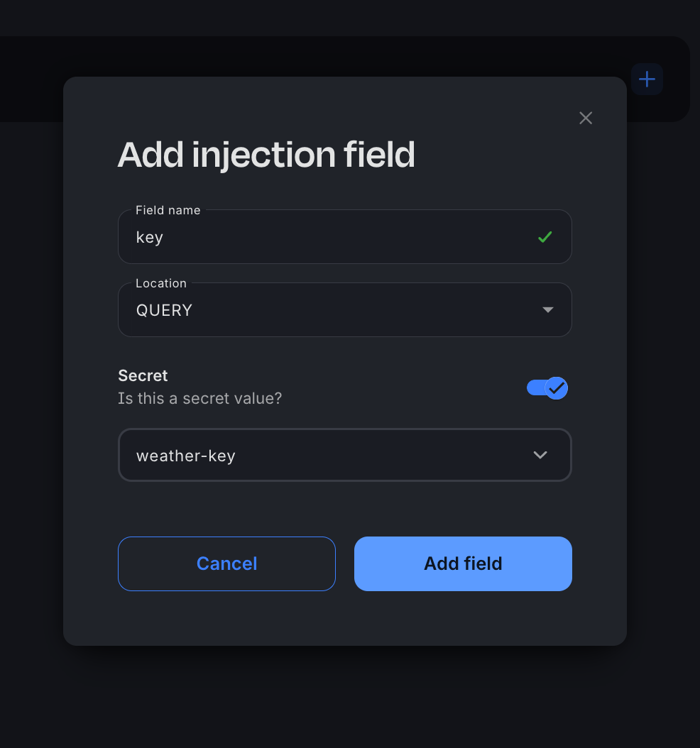Click the 'Add injection field' dialog title

266,155
